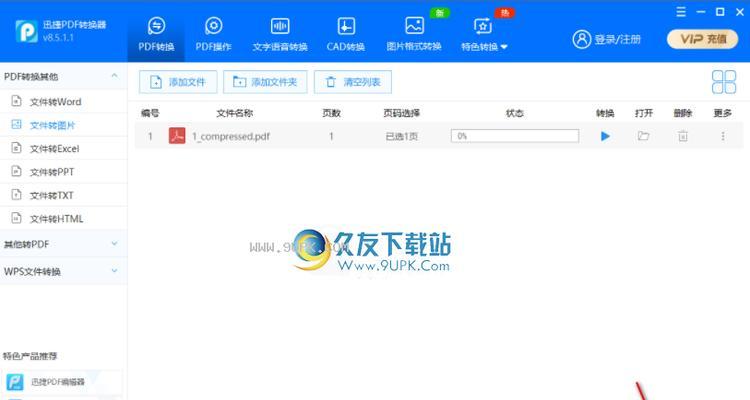Screen dimensions: 750x400
Task: Click the 文件转PPT slide icon
Action: [x=16, y=171]
